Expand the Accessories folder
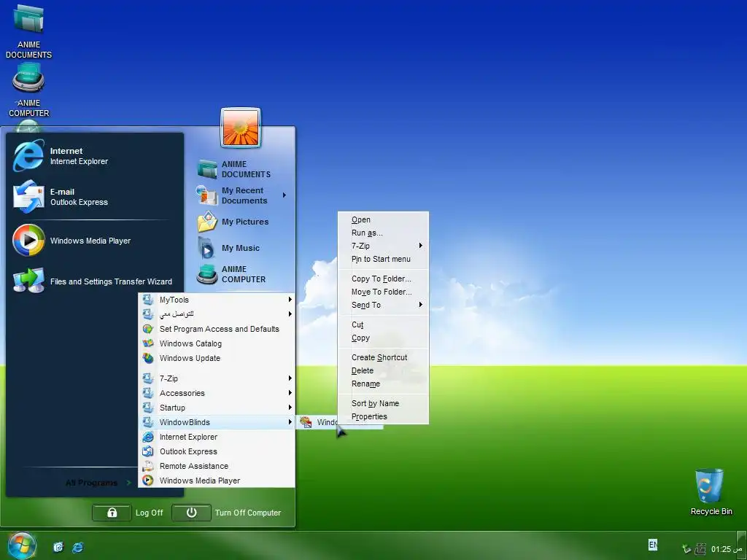The width and height of the screenshot is (747, 560). click(x=217, y=393)
